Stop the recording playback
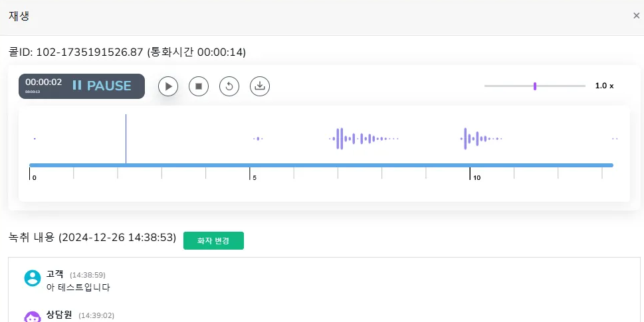Viewport: 644px width, 322px height. 199,86
